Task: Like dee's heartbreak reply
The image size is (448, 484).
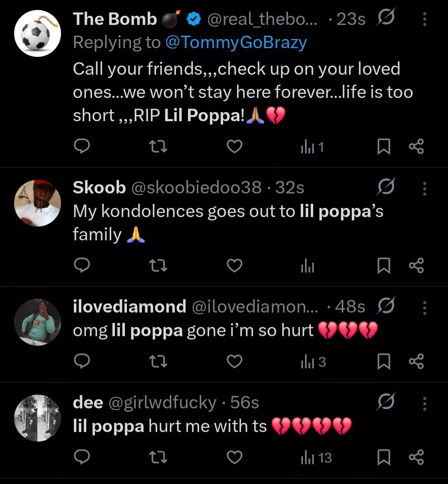Action: pos(234,457)
